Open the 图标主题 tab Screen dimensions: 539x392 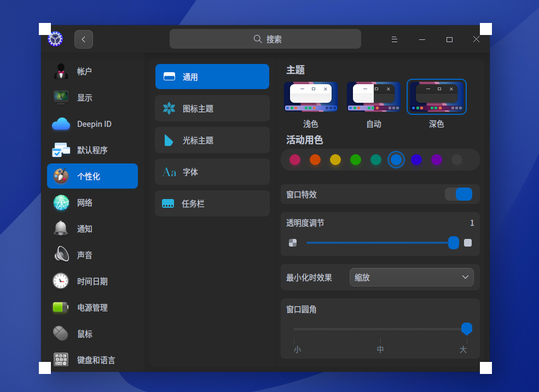point(212,108)
